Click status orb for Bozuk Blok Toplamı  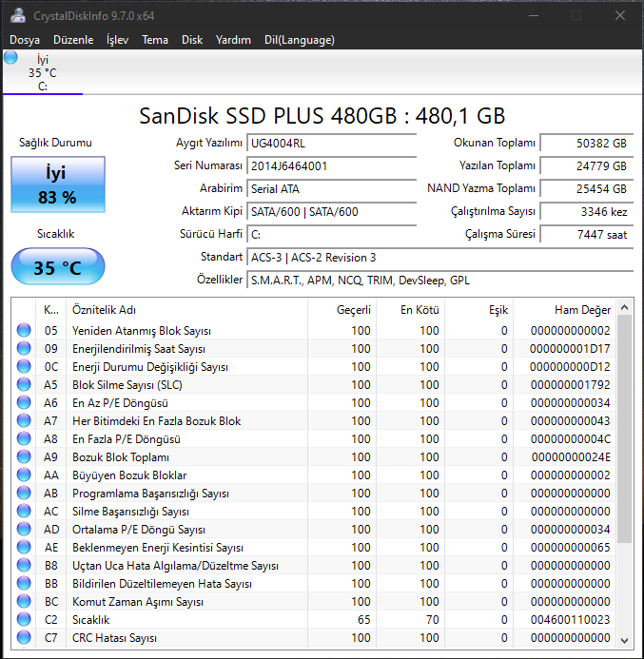pyautogui.click(x=24, y=456)
